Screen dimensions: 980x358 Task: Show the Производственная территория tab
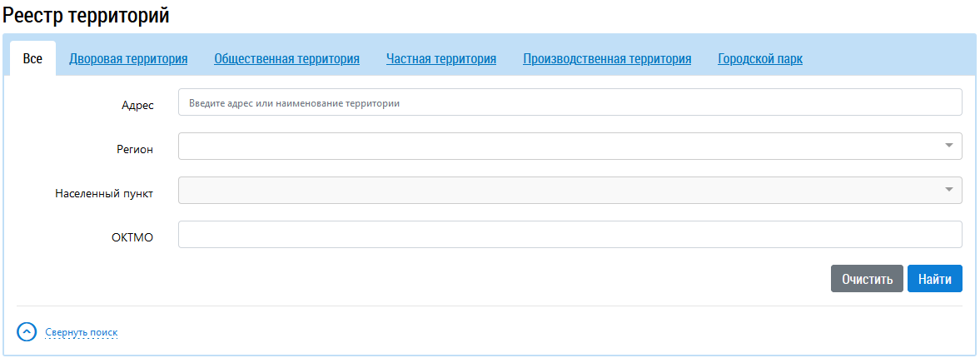(x=607, y=58)
